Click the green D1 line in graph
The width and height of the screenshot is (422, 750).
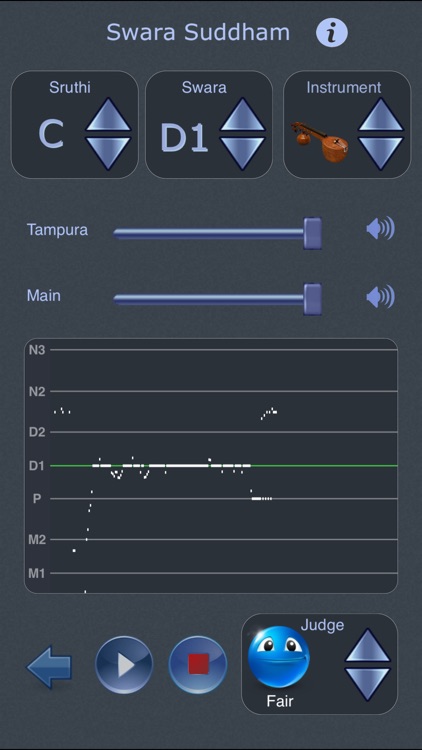click(224, 465)
